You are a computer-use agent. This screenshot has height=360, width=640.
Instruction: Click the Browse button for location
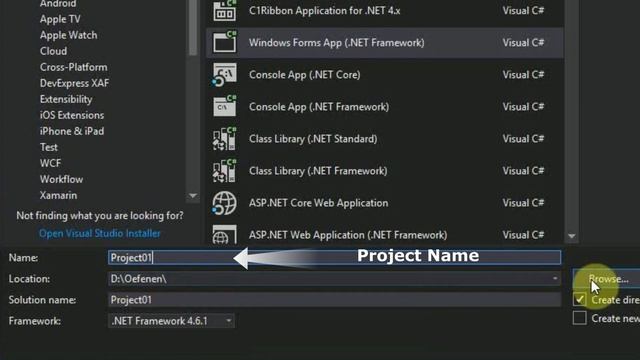pos(607,279)
